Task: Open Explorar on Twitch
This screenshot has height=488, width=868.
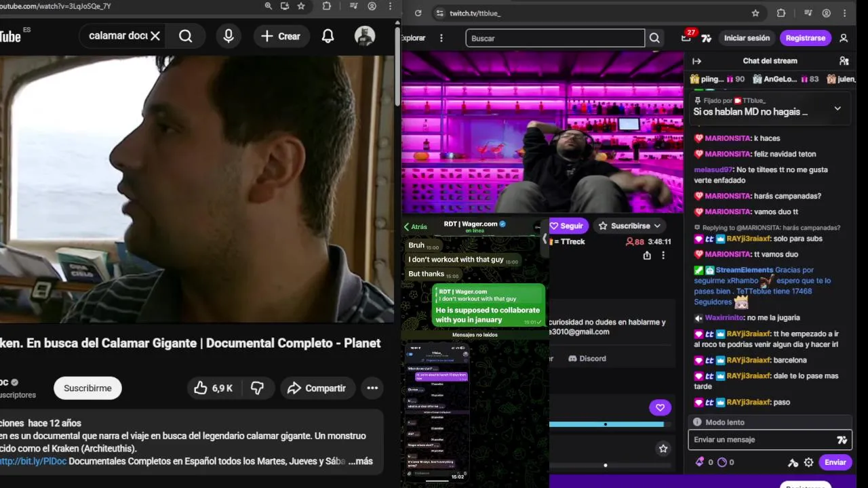Action: tap(413, 38)
